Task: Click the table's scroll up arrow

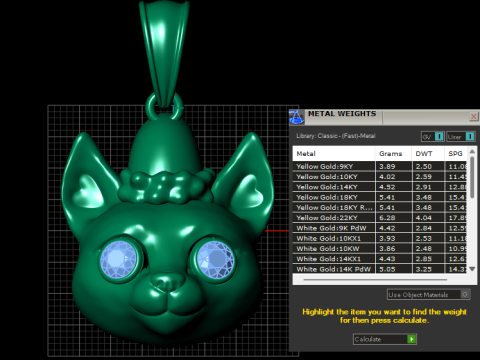Action: coord(472,151)
